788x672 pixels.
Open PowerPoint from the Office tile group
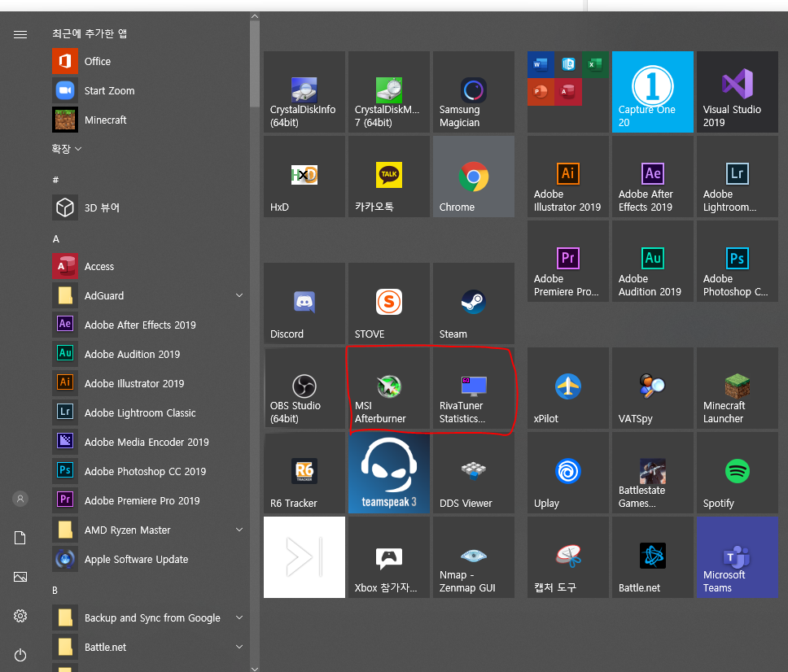click(x=541, y=92)
